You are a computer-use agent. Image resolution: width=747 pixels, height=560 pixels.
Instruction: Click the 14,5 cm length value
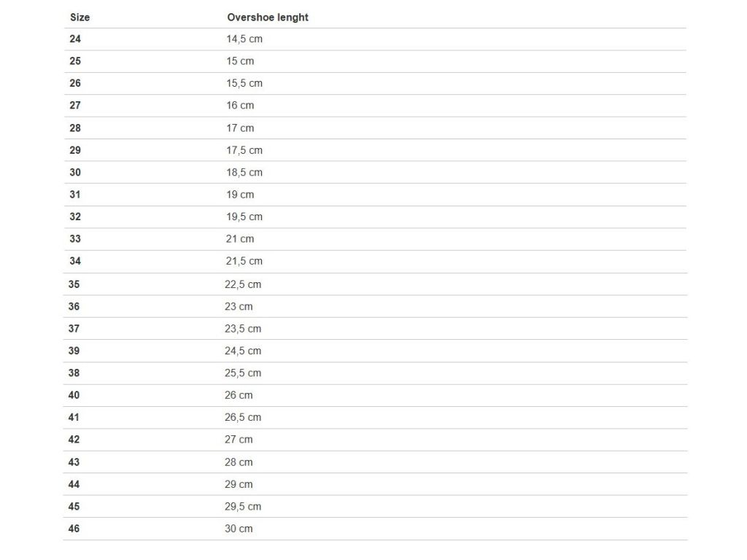[x=244, y=39]
